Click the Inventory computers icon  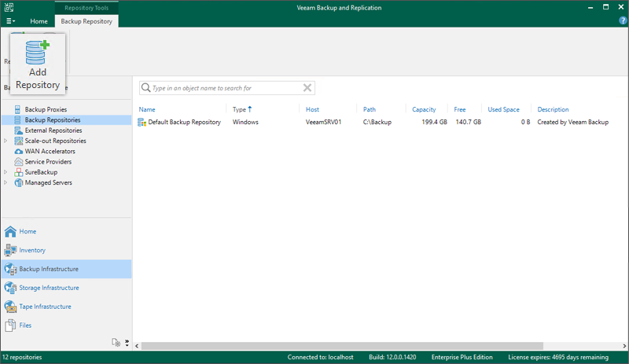point(10,250)
